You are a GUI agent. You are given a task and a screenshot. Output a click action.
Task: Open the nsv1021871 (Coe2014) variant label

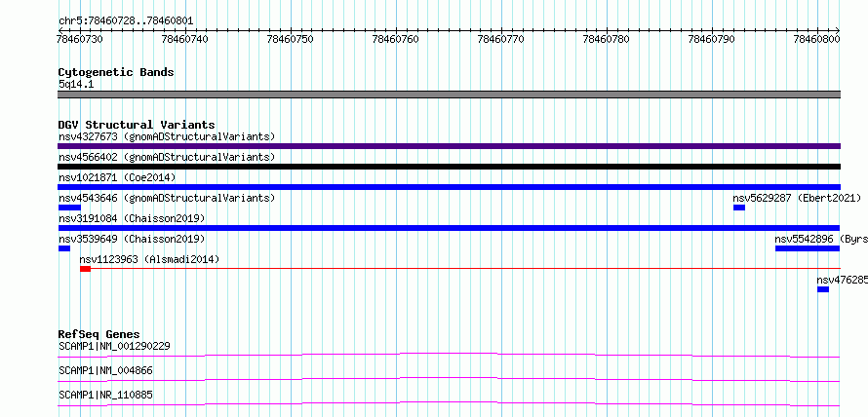coord(117,177)
